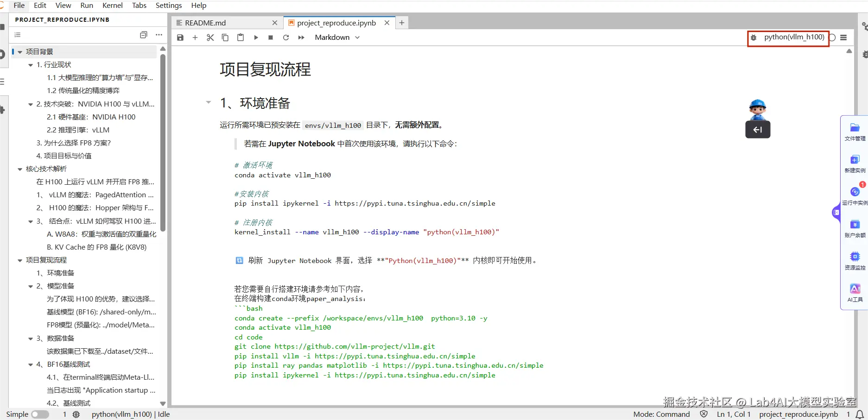Open table of contents more options

tap(159, 35)
